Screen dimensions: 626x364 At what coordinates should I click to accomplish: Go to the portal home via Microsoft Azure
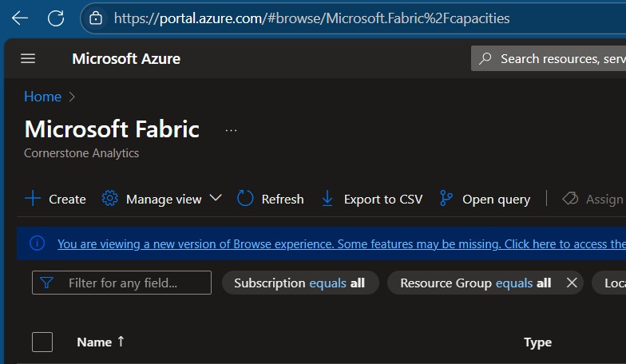click(126, 59)
